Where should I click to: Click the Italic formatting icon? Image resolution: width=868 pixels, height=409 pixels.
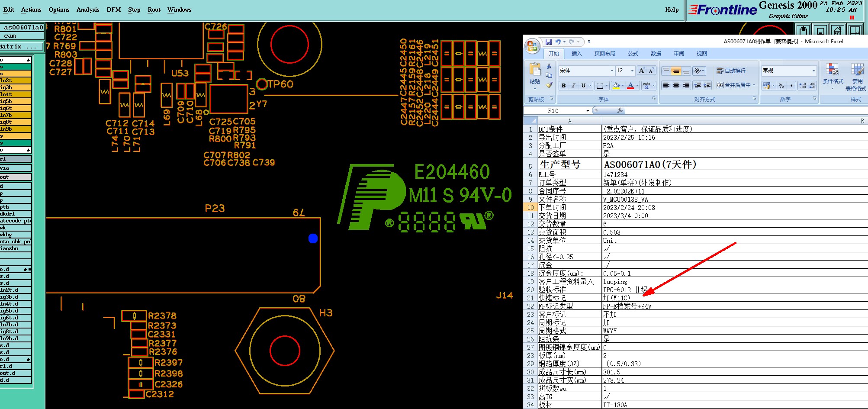point(573,86)
